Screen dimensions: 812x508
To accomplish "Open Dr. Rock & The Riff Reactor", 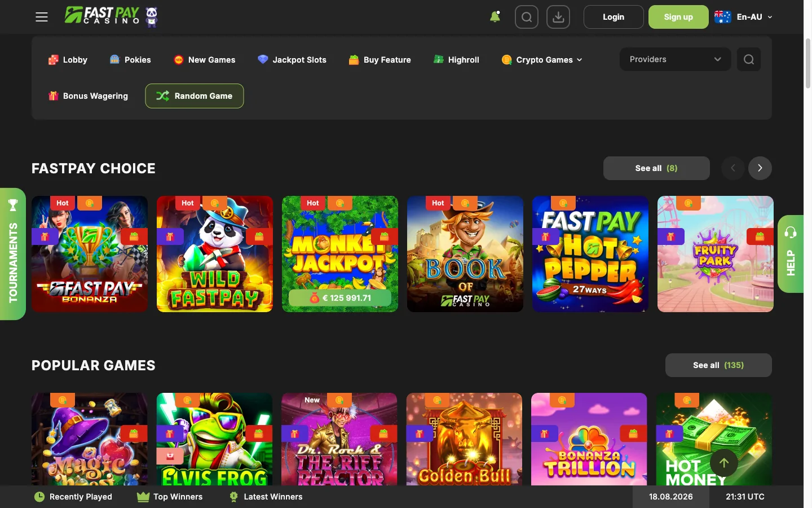I will pyautogui.click(x=339, y=439).
